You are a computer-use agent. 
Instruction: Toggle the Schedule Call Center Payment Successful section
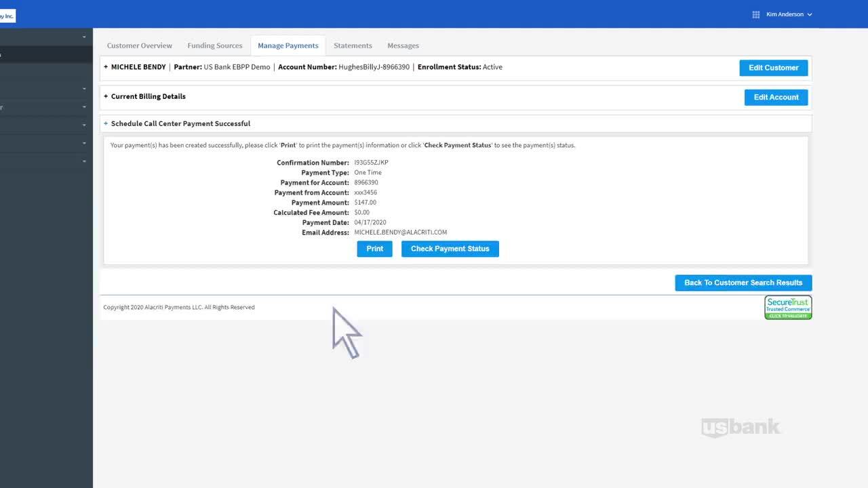pos(106,123)
